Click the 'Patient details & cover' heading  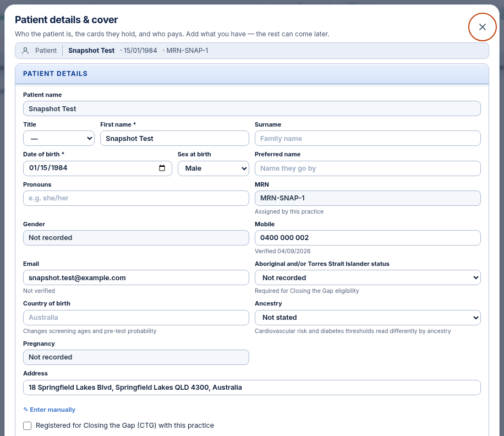click(x=66, y=20)
